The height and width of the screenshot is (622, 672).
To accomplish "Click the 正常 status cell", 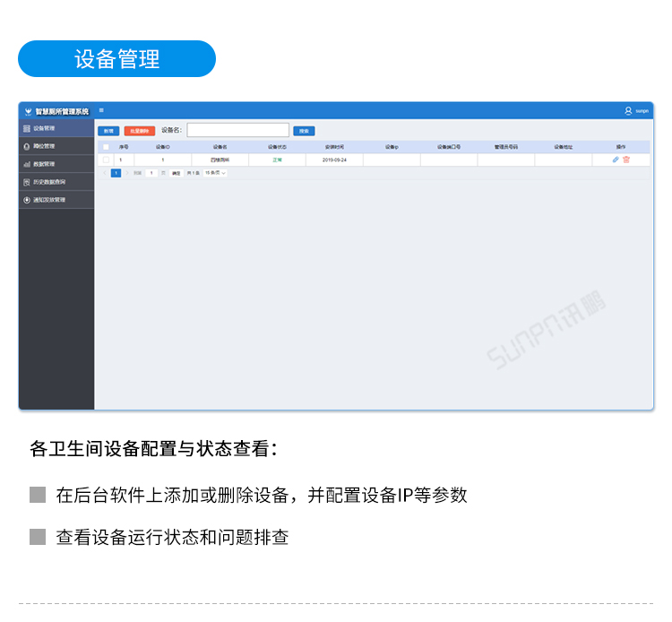I will [x=277, y=160].
